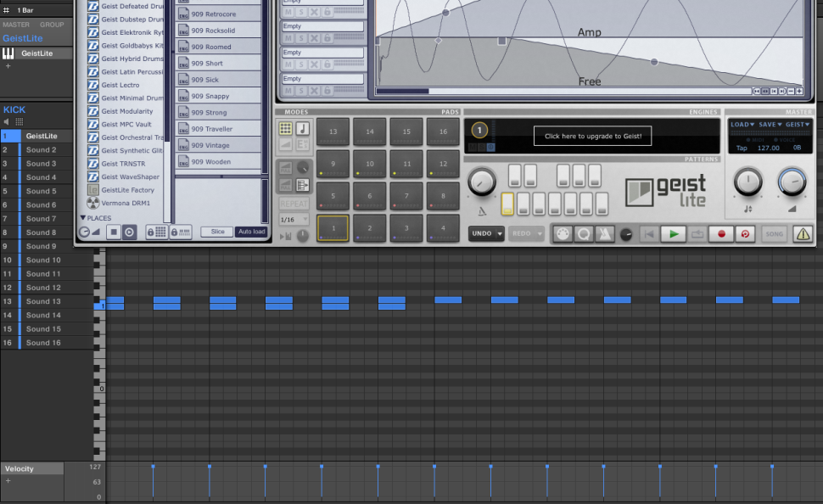This screenshot has width=823, height=504.
Task: Switch to the MASTER tab
Action: (15, 25)
